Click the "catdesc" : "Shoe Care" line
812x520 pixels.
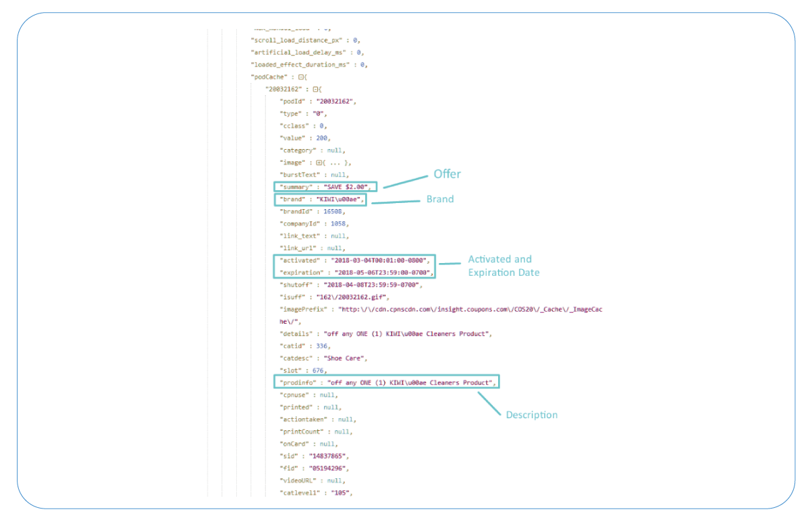click(322, 358)
